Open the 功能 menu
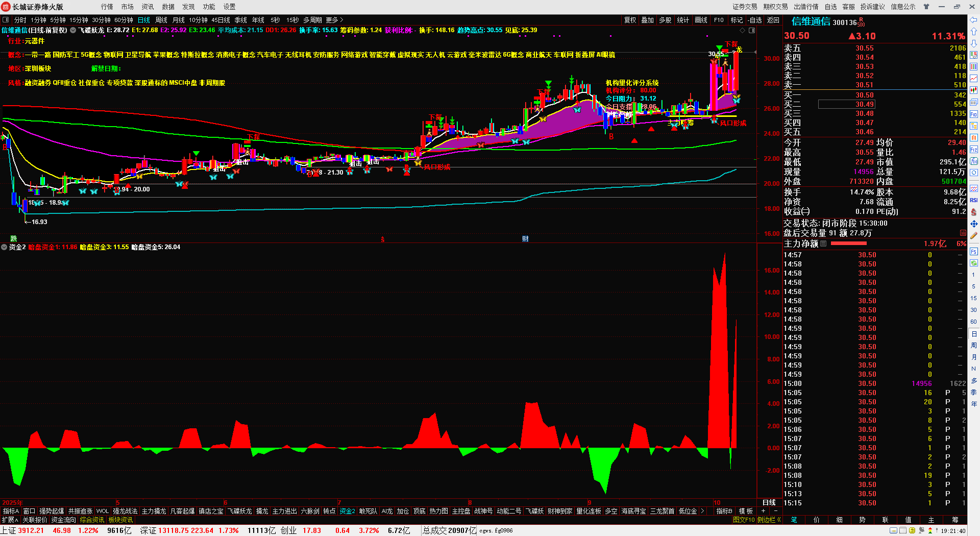 209,7
